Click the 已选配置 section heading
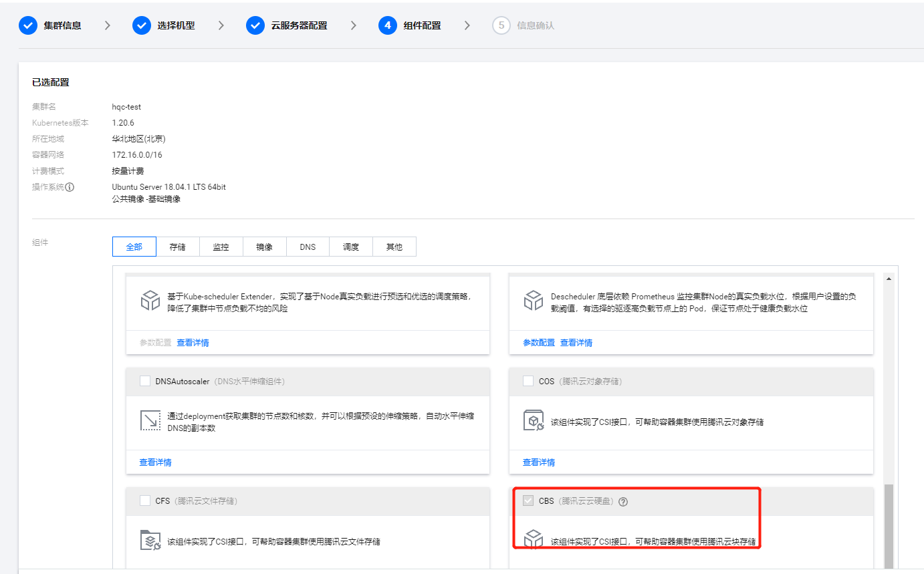This screenshot has height=574, width=924. click(x=51, y=83)
